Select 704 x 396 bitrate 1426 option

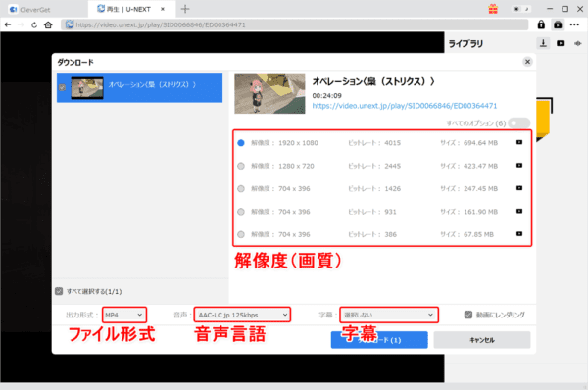[241, 188]
